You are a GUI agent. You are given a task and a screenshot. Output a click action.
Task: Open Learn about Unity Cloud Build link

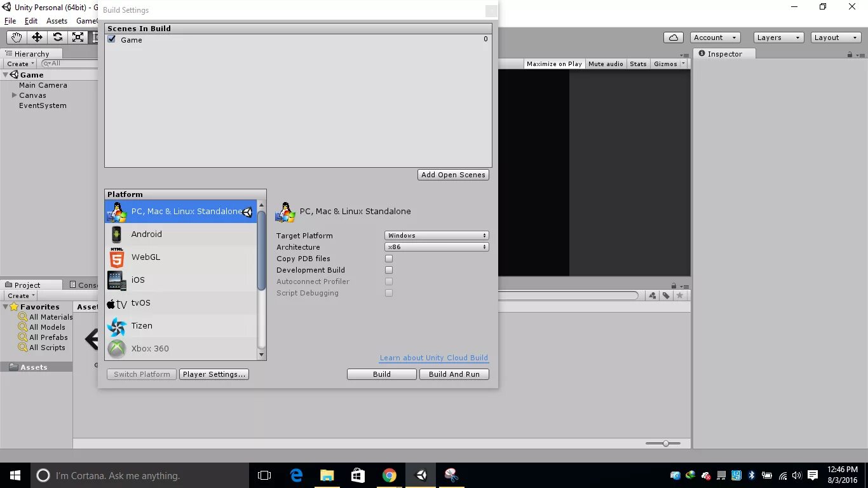434,358
